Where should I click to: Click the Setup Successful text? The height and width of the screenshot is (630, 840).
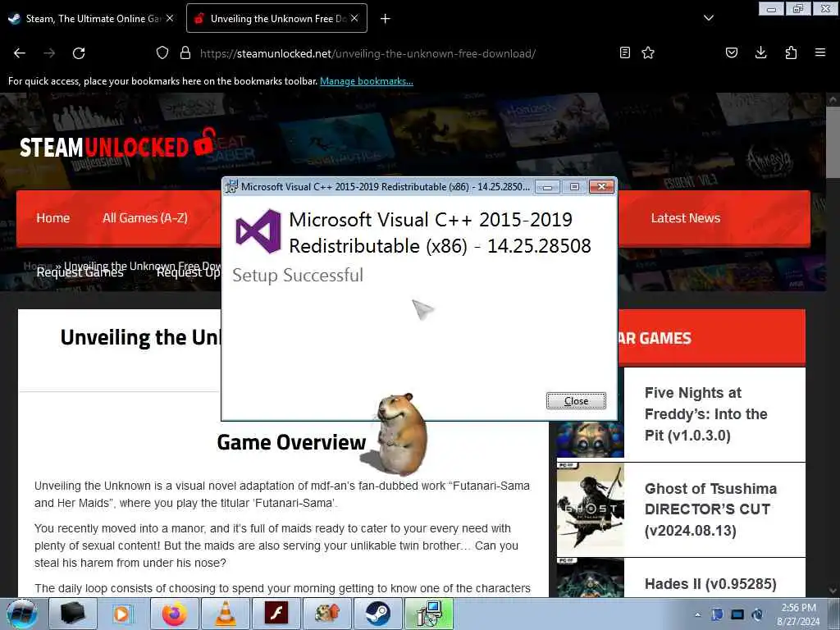[298, 276]
